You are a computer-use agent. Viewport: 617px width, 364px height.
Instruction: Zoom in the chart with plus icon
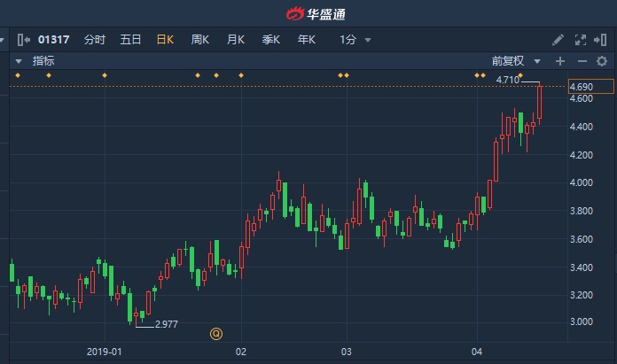(x=560, y=61)
